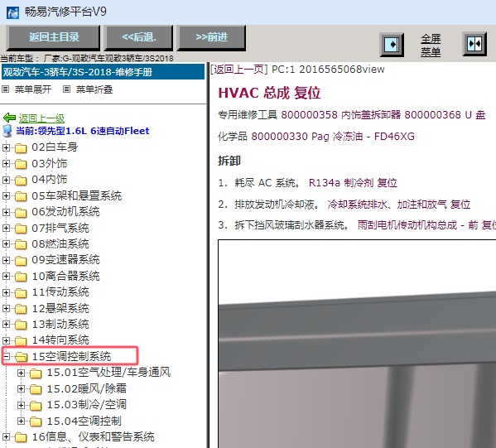Click the folder icon of 02白车身
Screen dimensions: 496x448
point(21,147)
